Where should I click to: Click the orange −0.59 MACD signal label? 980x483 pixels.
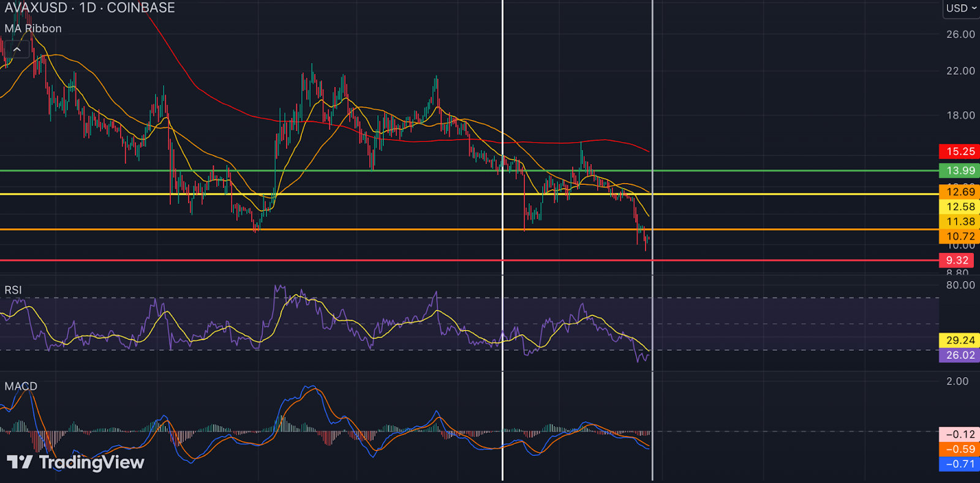coord(959,449)
